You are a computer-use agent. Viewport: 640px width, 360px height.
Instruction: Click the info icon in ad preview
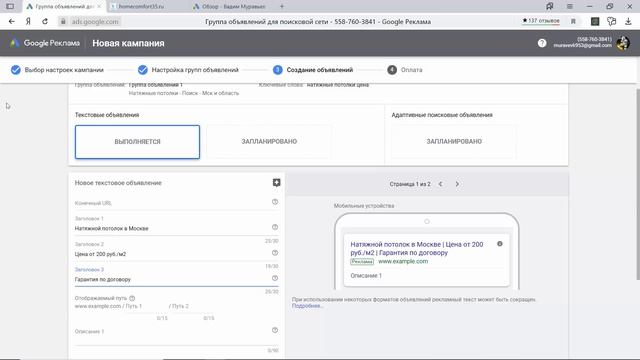point(500,244)
